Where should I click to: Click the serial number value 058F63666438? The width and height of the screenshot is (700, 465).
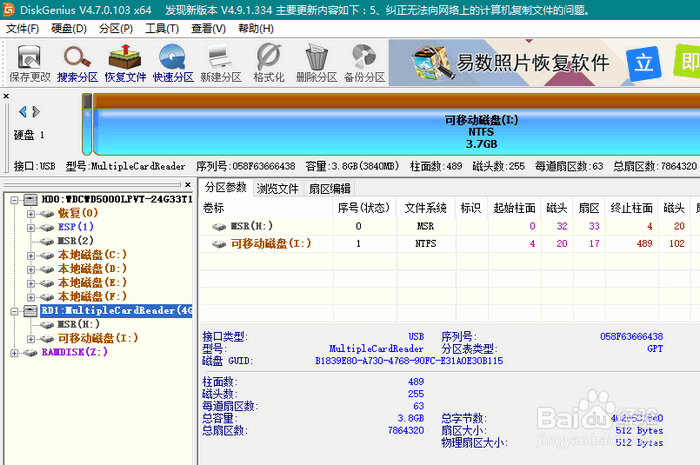coord(631,336)
